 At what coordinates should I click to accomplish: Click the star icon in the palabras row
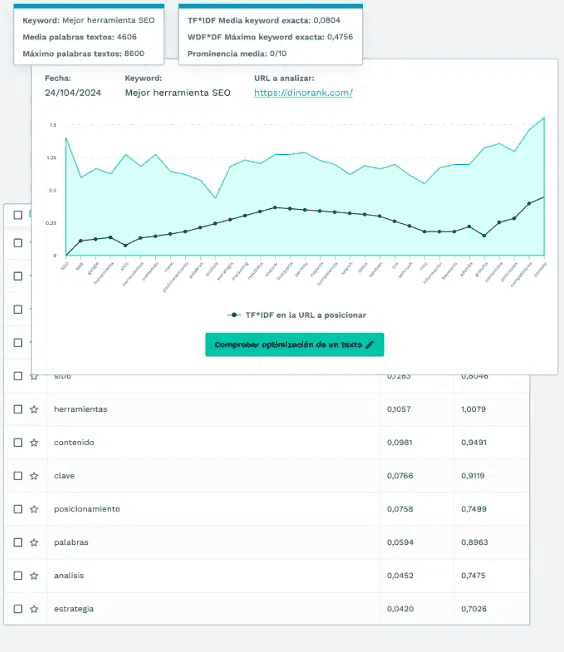(34, 542)
